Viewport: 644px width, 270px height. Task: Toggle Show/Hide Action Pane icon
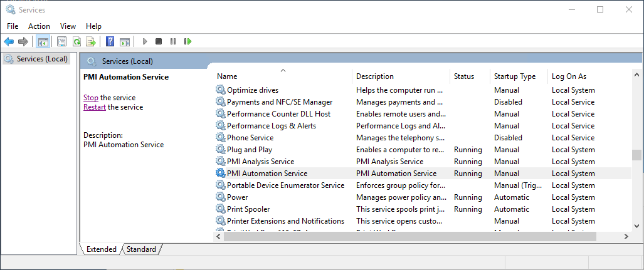coord(124,41)
